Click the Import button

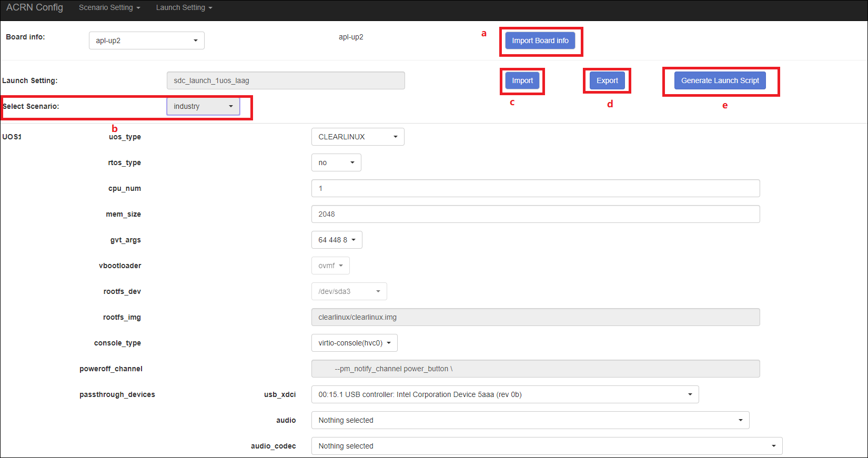[x=522, y=80]
